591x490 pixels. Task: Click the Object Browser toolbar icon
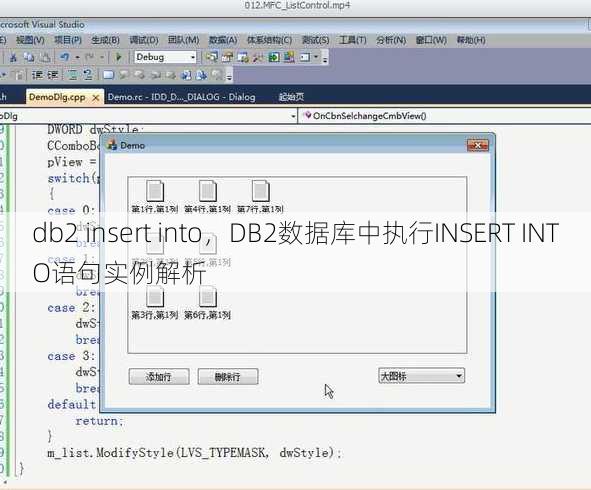point(243,57)
